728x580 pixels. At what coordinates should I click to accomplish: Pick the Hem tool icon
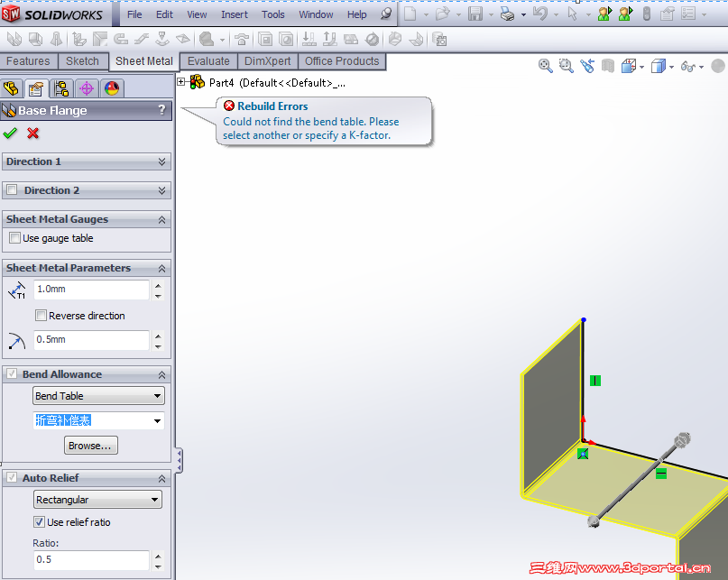click(120, 40)
